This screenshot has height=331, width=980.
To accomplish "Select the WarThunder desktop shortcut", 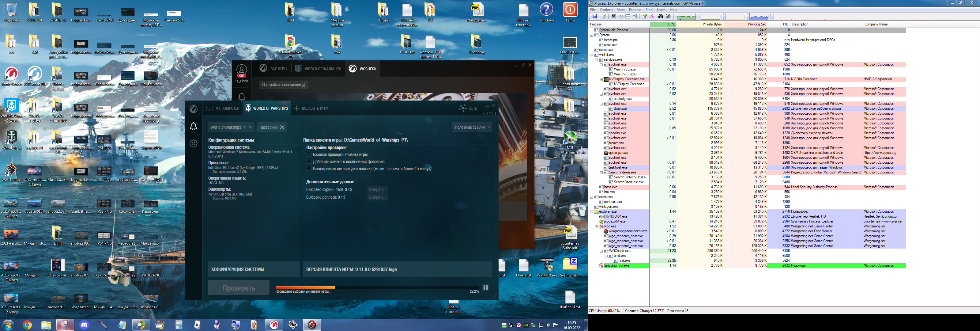I will 11,172.
